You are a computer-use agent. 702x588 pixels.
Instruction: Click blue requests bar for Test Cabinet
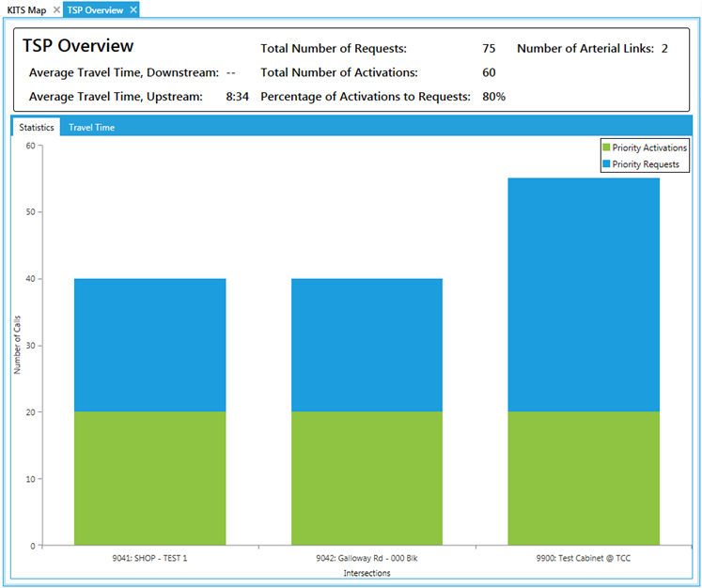pyautogui.click(x=584, y=294)
